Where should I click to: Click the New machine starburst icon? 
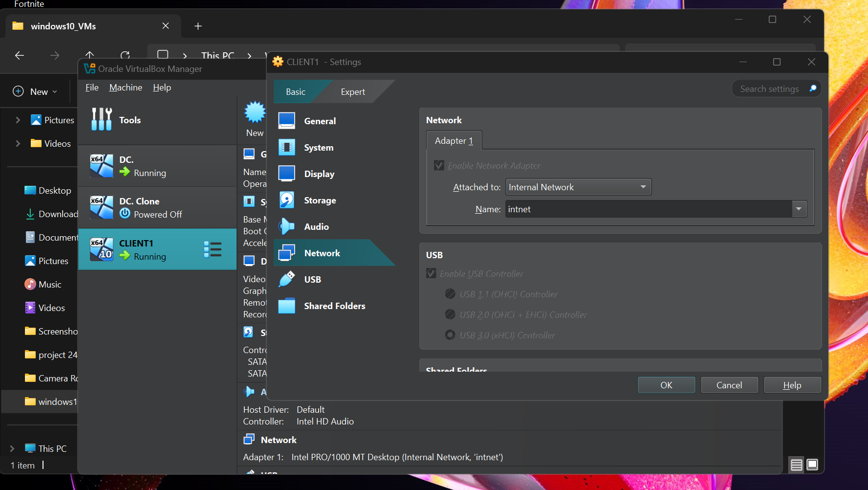(255, 112)
